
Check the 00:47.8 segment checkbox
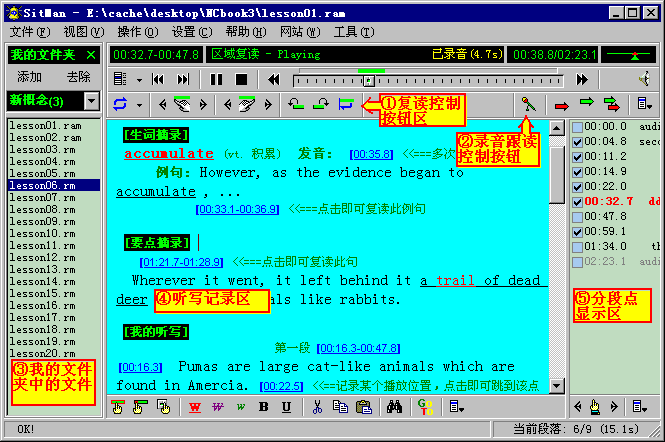tap(577, 217)
